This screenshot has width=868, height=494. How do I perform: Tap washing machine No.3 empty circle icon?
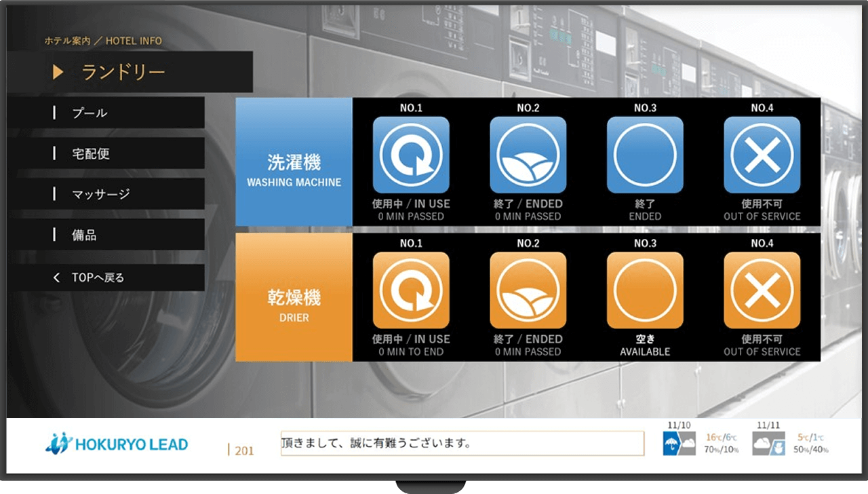[x=645, y=155]
